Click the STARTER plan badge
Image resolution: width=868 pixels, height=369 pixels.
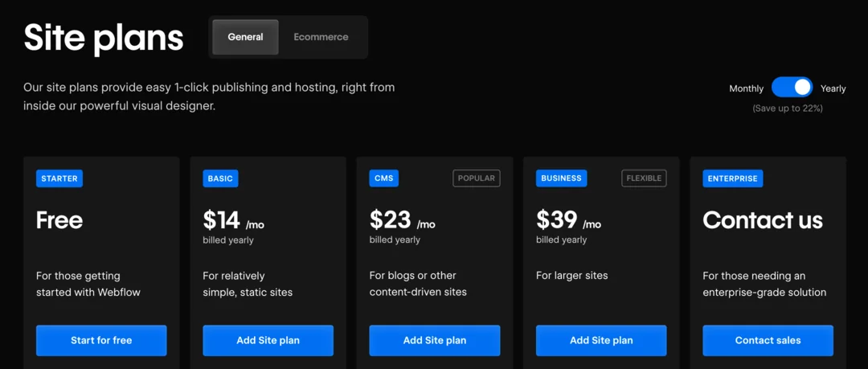[x=59, y=178]
